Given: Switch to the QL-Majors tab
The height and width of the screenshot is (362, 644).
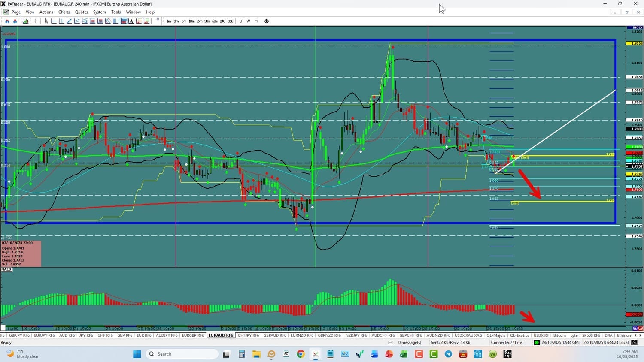Looking at the screenshot, I should (496, 335).
